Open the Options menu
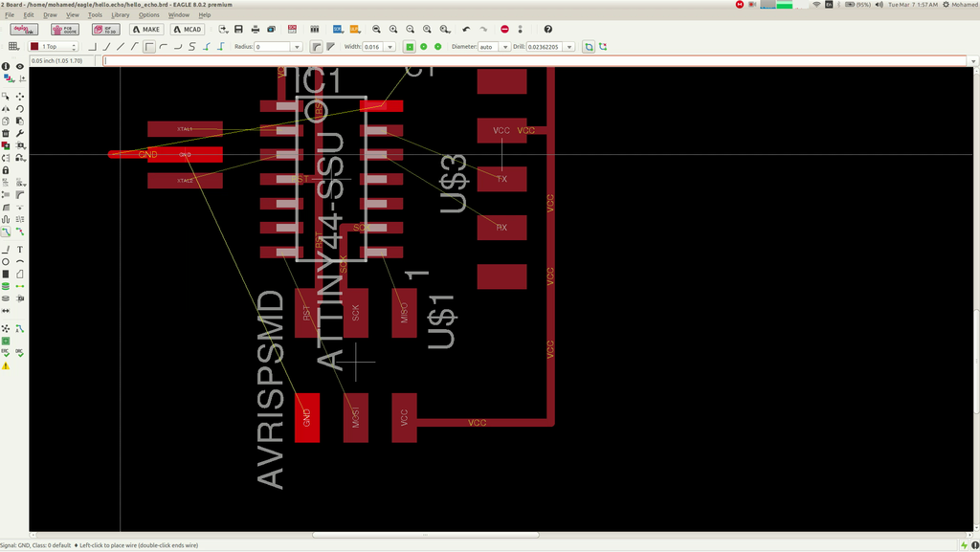 pos(148,15)
